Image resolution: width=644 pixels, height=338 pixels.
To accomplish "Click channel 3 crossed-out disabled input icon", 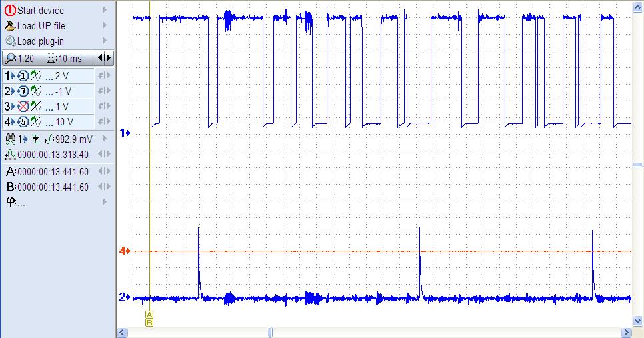I will click(x=23, y=107).
